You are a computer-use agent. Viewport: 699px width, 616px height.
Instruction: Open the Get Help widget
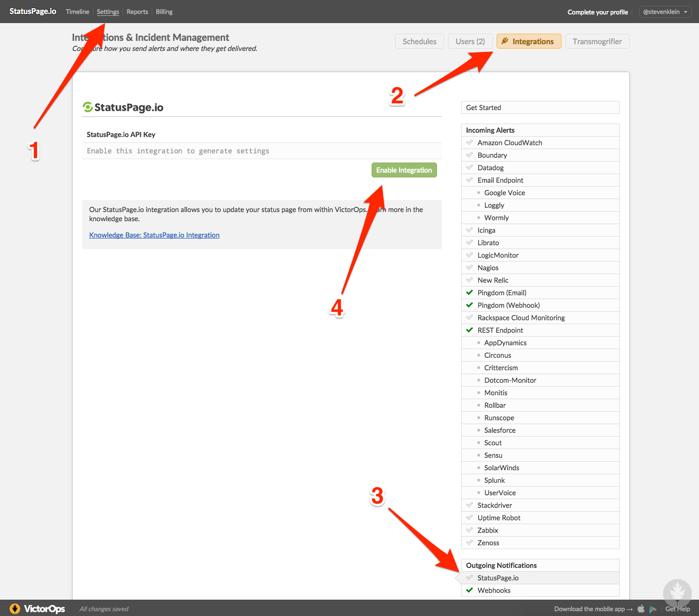pos(677,609)
